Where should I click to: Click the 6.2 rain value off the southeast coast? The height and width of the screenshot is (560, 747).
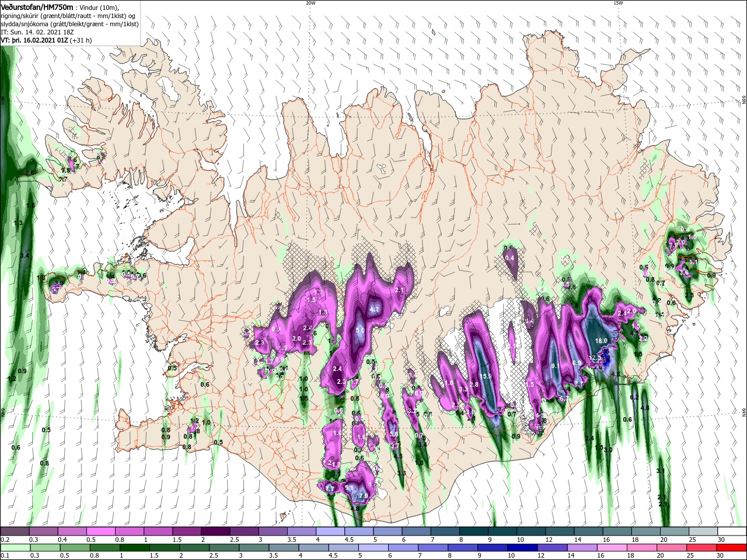(634, 397)
